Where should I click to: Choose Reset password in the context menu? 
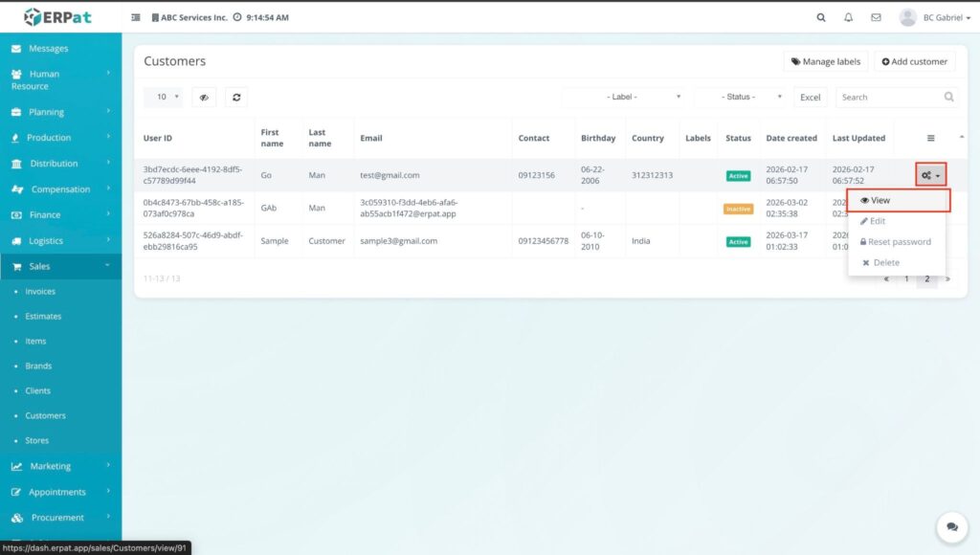coord(895,242)
